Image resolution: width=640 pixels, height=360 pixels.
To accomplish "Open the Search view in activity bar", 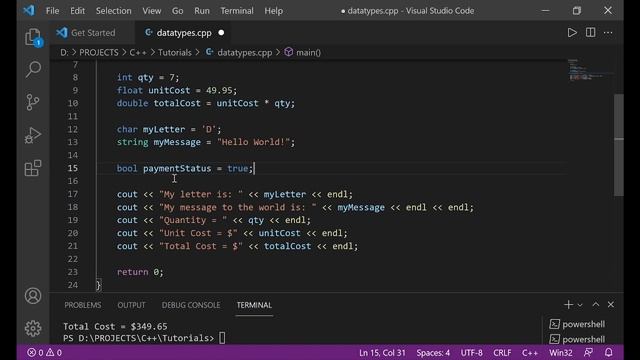I will 33,69.
